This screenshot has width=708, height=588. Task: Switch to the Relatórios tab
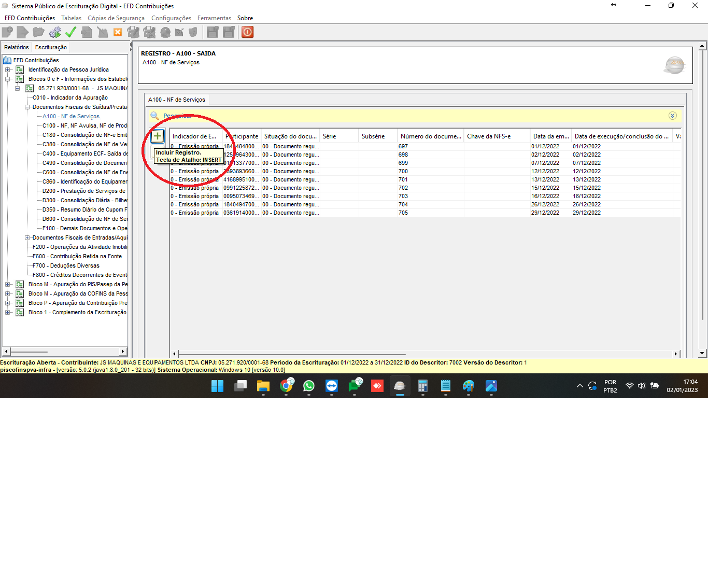17,47
